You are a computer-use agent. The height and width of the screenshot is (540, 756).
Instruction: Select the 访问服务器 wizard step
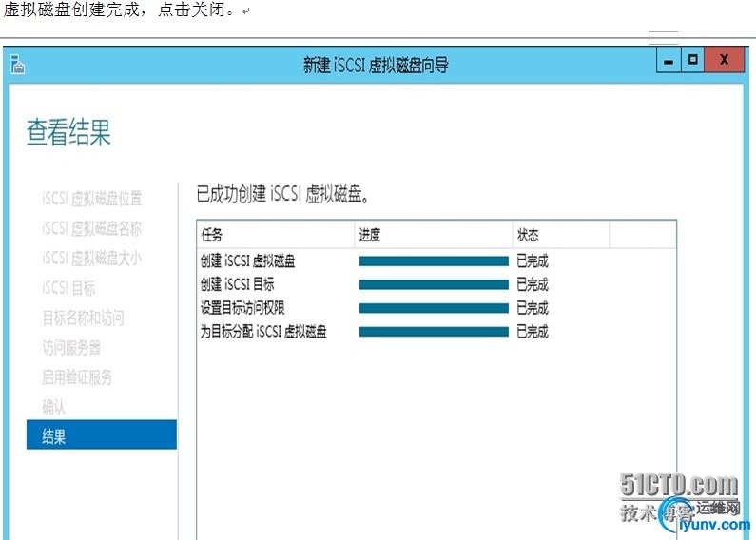[71, 348]
